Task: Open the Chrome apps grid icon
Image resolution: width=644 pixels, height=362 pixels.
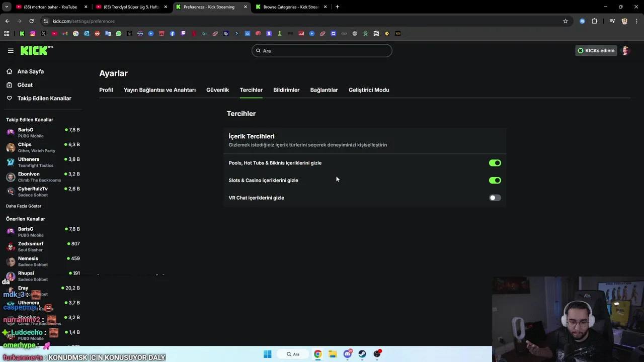Action: [x=7, y=34]
